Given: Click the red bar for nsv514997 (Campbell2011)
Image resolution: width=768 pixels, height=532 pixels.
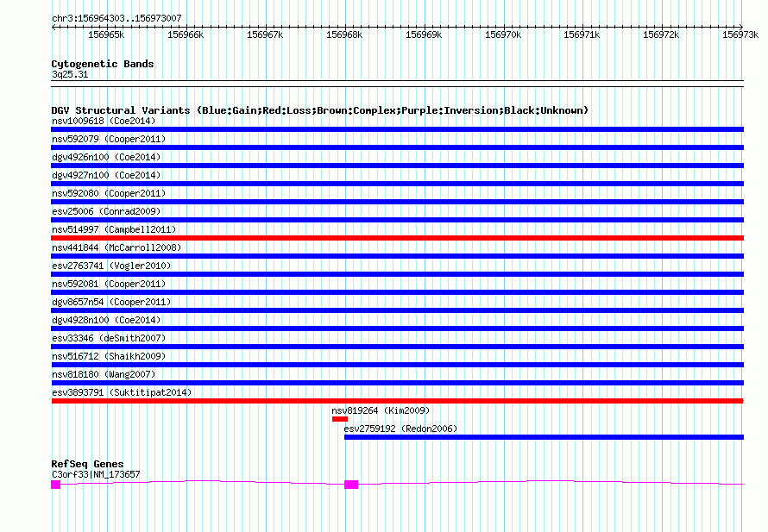Looking at the screenshot, I should (x=397, y=238).
